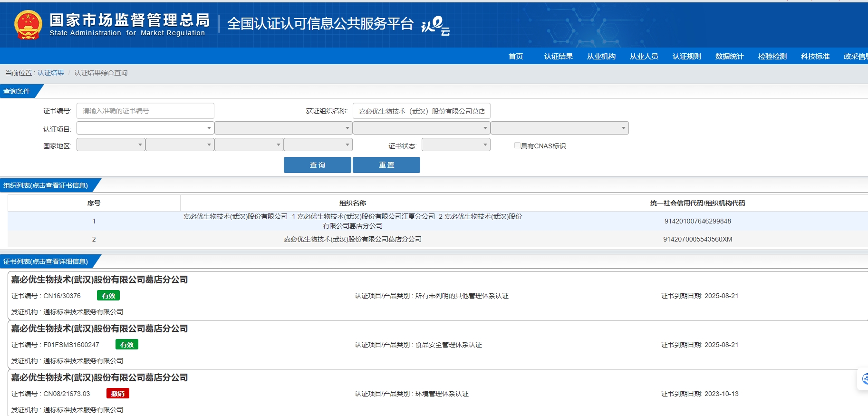Click the national emblem logo
The height and width of the screenshot is (416, 868).
pos(28,25)
